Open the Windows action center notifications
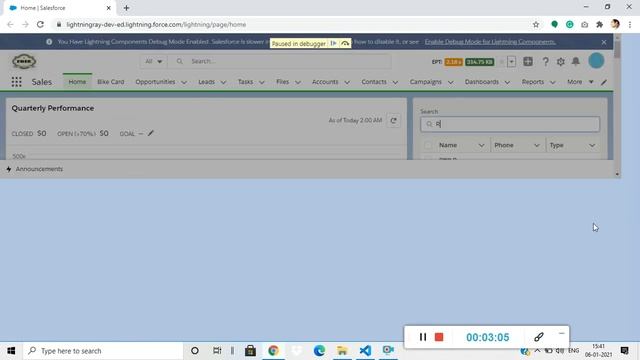The height and width of the screenshot is (360, 640). click(x=624, y=351)
